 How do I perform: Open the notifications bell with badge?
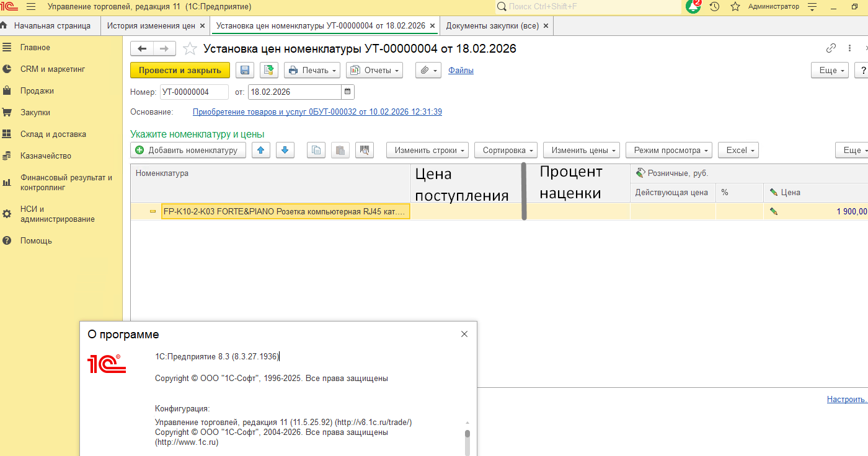point(693,7)
